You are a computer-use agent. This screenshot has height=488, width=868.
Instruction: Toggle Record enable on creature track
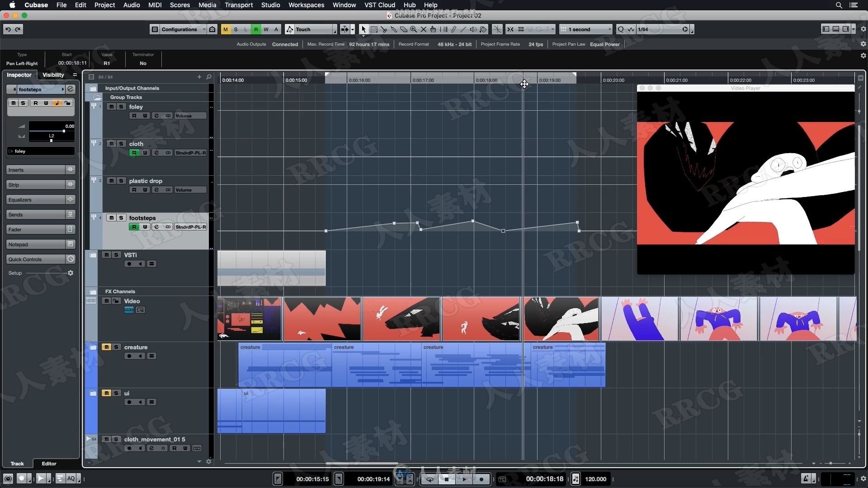click(x=129, y=356)
